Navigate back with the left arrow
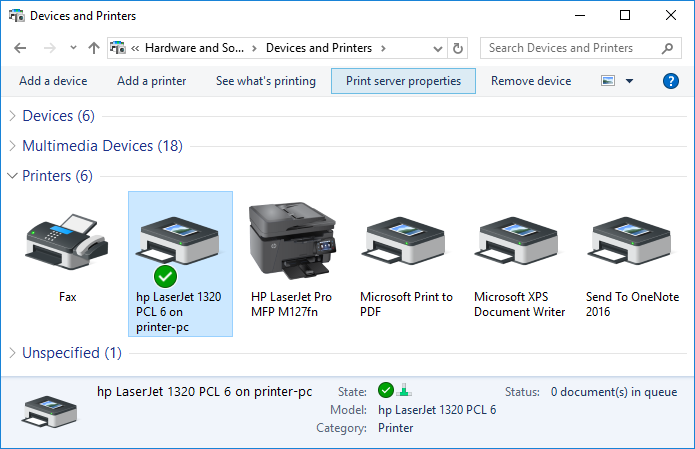 [x=20, y=48]
